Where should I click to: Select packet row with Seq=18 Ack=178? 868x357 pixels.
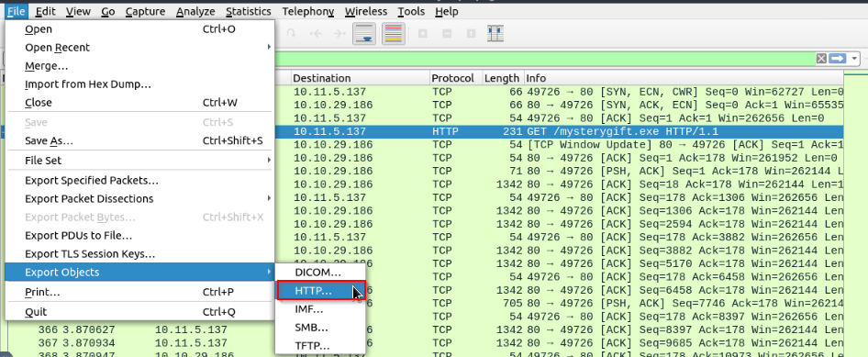(559, 184)
